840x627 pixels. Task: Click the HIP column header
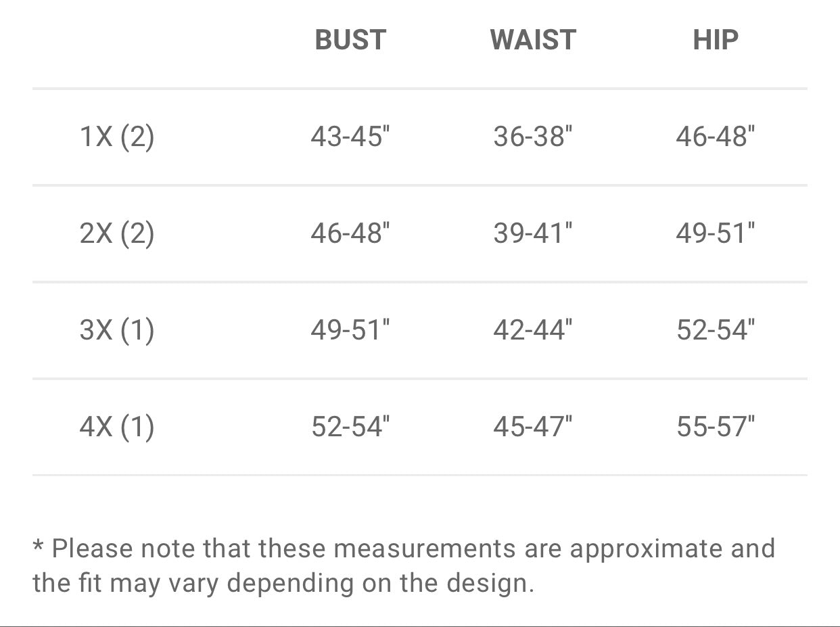pos(716,40)
